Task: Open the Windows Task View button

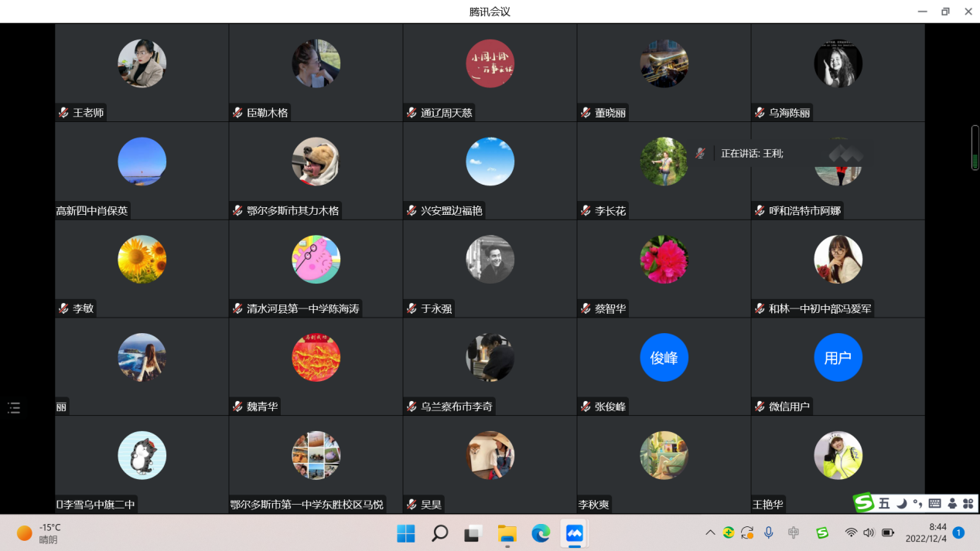Action: (x=473, y=533)
